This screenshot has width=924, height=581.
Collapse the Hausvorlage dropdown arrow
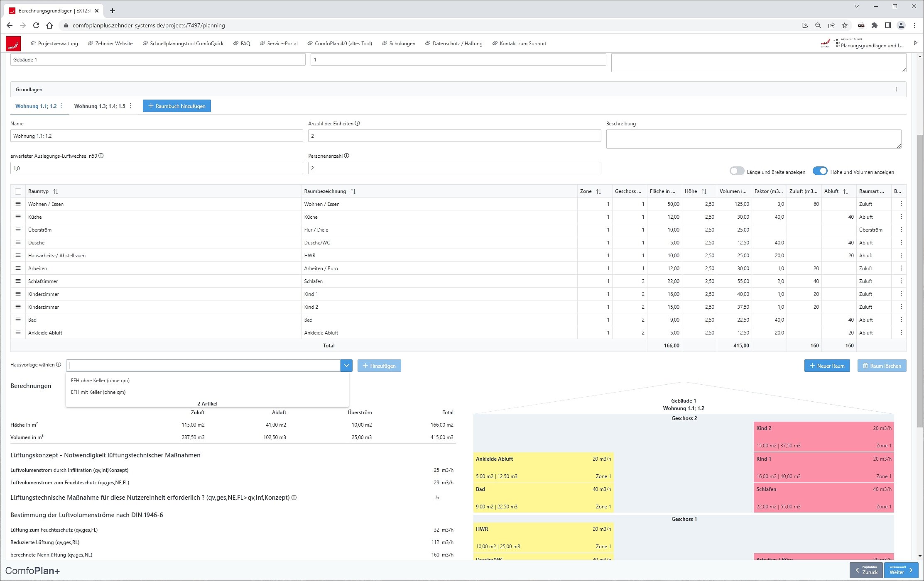pos(346,366)
